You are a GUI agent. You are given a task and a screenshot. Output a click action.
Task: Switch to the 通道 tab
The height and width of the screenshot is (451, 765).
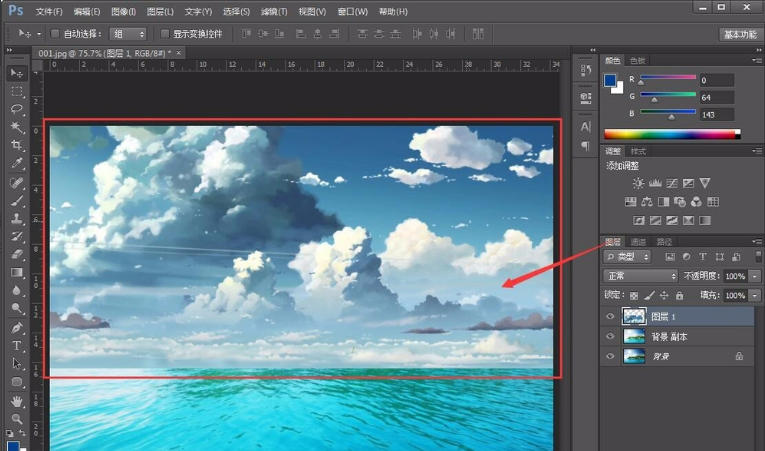point(638,242)
